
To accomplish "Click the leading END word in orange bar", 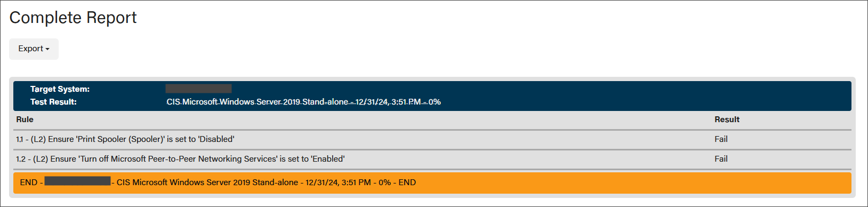I will point(29,182).
